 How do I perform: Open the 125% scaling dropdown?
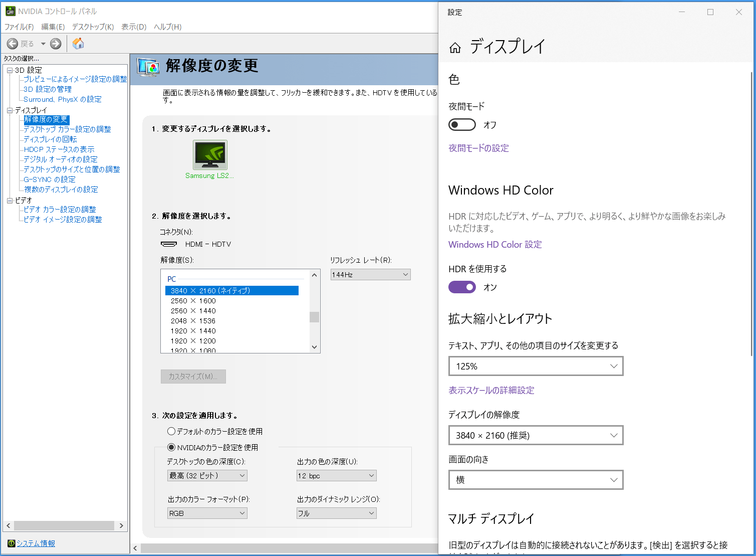point(536,366)
